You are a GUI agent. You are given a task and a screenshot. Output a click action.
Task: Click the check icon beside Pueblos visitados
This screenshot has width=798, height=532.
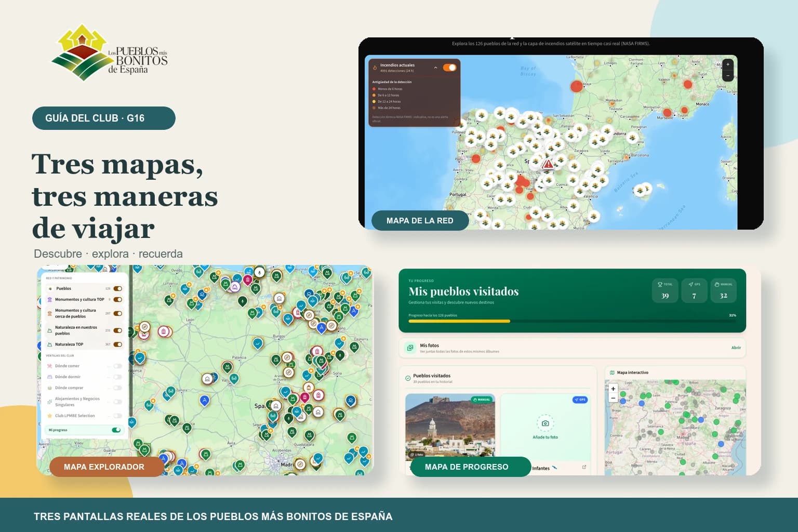tap(408, 378)
